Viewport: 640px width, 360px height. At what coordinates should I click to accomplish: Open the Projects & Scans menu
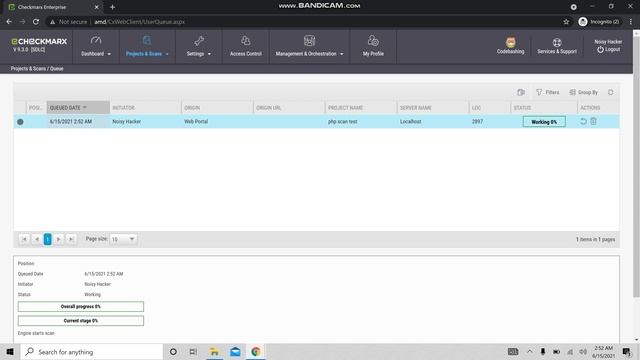[x=147, y=47]
